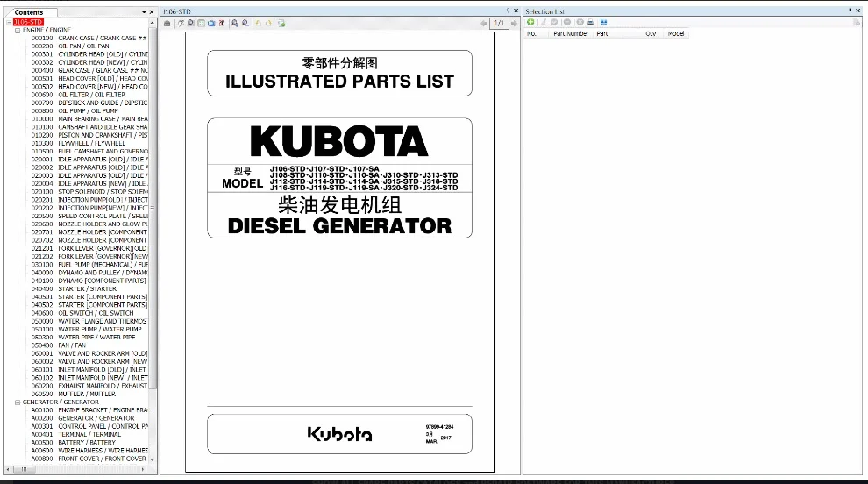The image size is (868, 484).
Task: Open the Contents panel dropdown arrow
Action: point(144,12)
